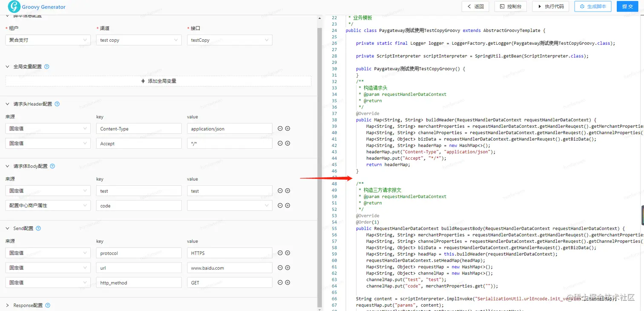Remove the body row with key test
644x311 pixels.
[280, 191]
